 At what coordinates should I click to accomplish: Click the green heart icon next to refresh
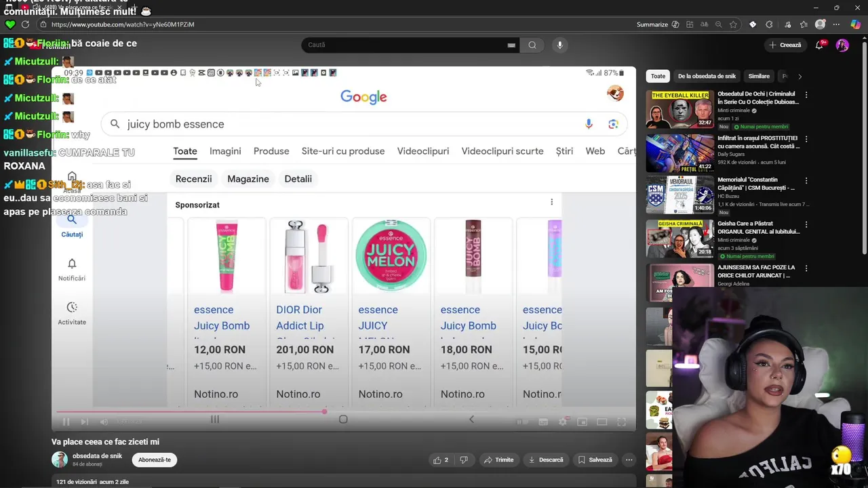pyautogui.click(x=9, y=24)
